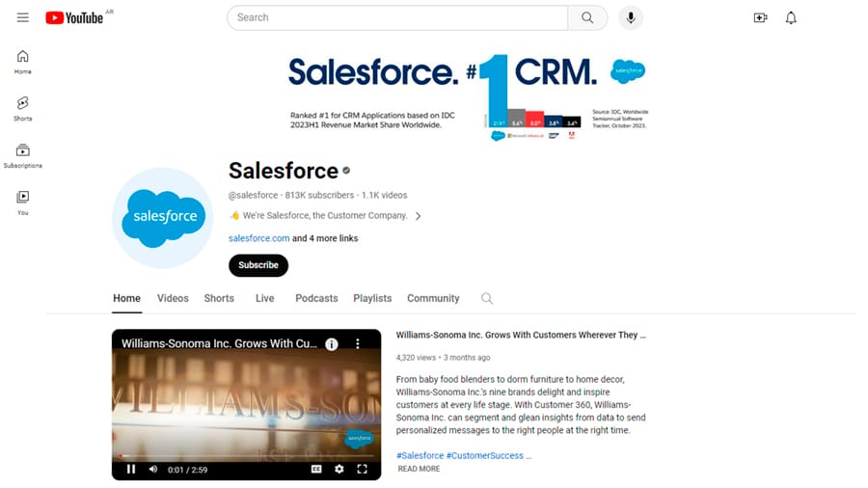Viewport: 868px width, 488px height.
Task: Open You section in sidebar
Action: coord(23,203)
